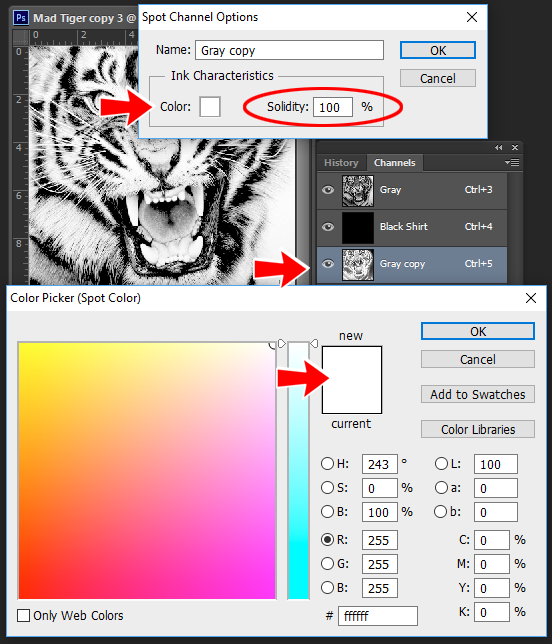Click the Color swatch in Ink Characteristics
552x644 pixels.
pyautogui.click(x=210, y=107)
